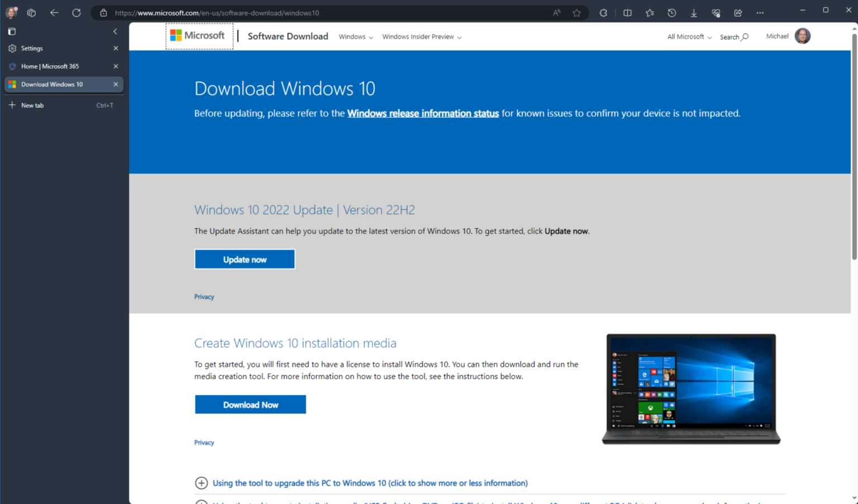The height and width of the screenshot is (504, 858).
Task: Open the browser Downloads icon
Action: [x=693, y=12]
